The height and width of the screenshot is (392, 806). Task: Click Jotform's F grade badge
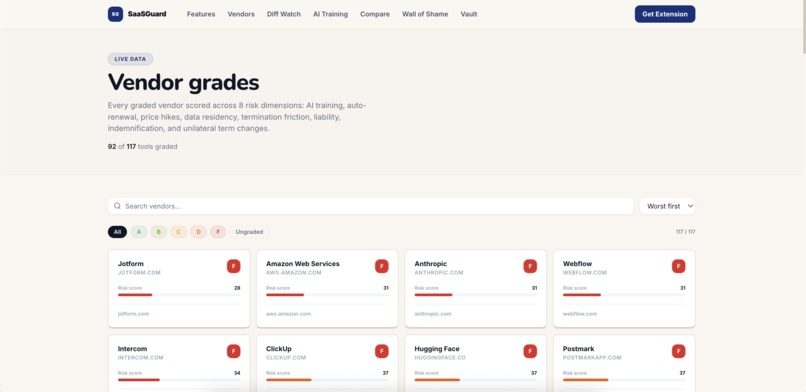pyautogui.click(x=233, y=266)
